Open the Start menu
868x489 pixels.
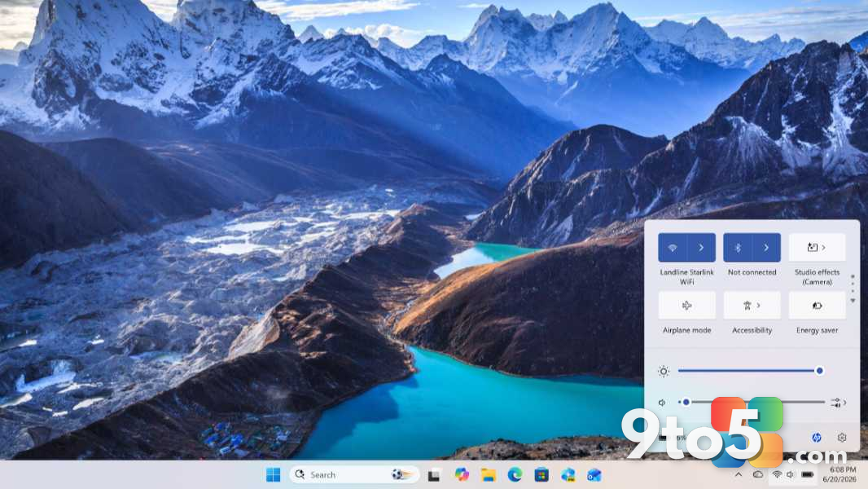click(273, 474)
